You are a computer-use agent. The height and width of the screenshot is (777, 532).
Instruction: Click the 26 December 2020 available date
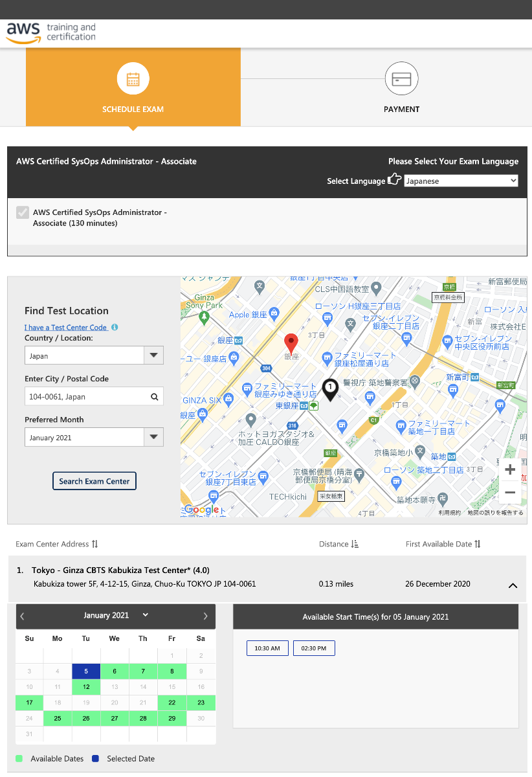click(438, 583)
